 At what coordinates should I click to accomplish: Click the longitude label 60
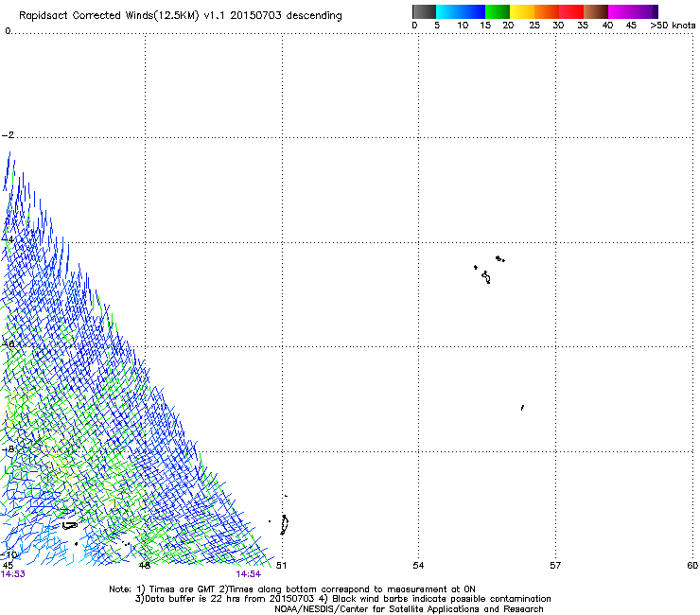point(692,566)
